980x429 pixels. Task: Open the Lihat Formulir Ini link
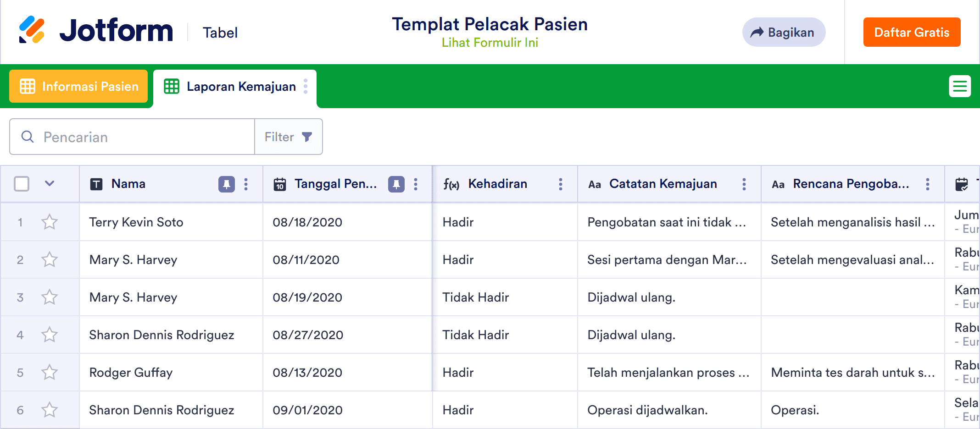[490, 43]
